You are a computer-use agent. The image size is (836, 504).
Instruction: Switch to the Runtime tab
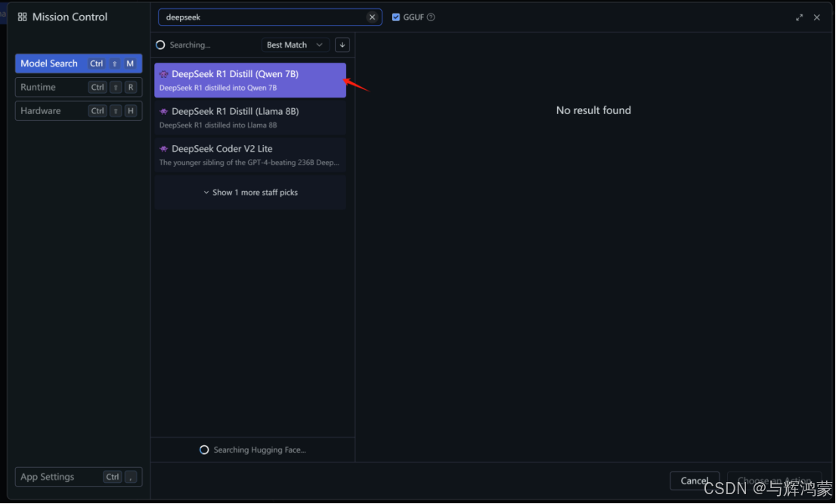[79, 87]
